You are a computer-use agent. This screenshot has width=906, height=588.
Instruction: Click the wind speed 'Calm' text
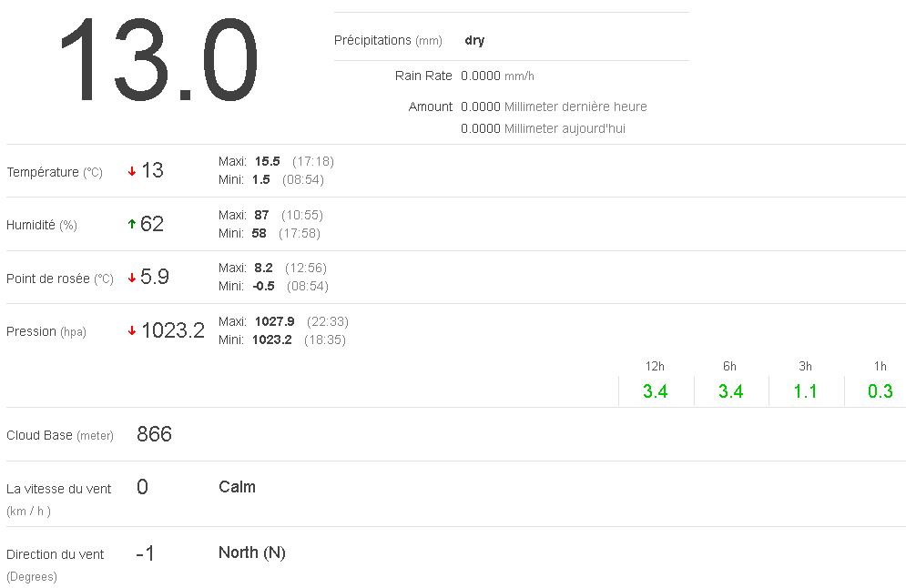coord(237,487)
